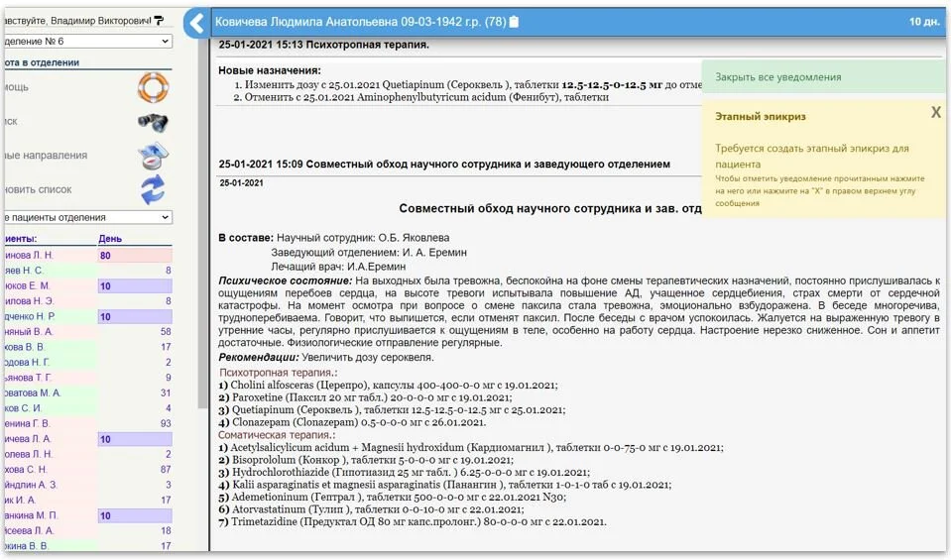
Task: Select patient Л. Н. with day 2
Action: tap(88, 454)
